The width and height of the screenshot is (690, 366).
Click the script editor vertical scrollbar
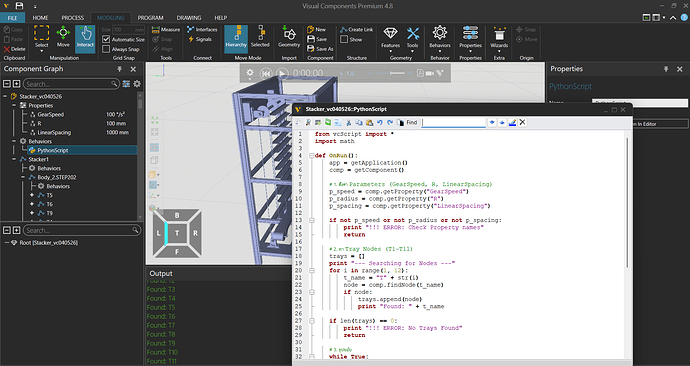(x=627, y=202)
